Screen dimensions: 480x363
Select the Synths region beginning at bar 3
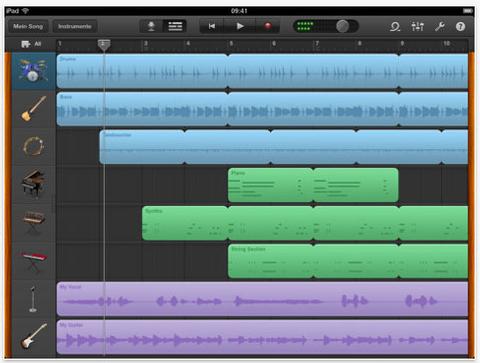[x=185, y=223]
